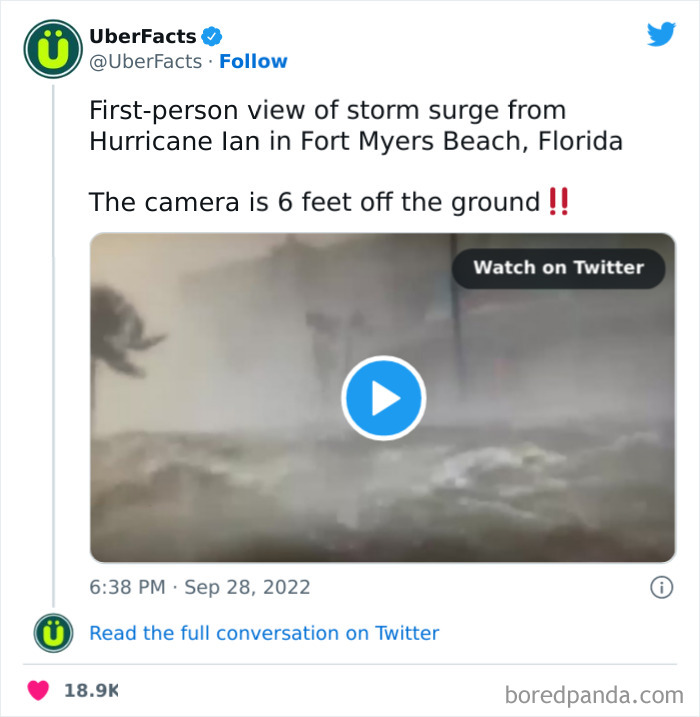Viewport: 700px width, 717px height.
Task: Click the tweet info circle icon
Action: [661, 587]
